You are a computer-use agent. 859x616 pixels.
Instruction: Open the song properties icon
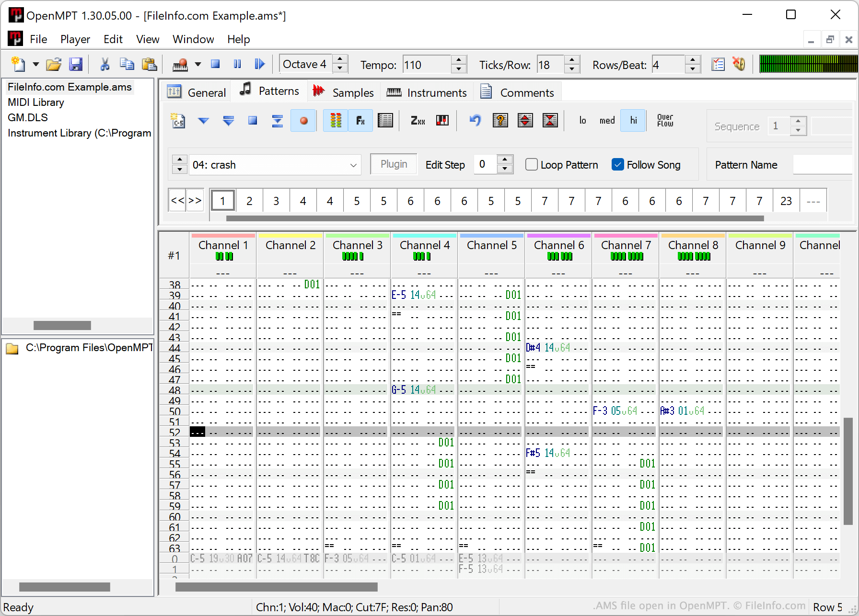718,64
